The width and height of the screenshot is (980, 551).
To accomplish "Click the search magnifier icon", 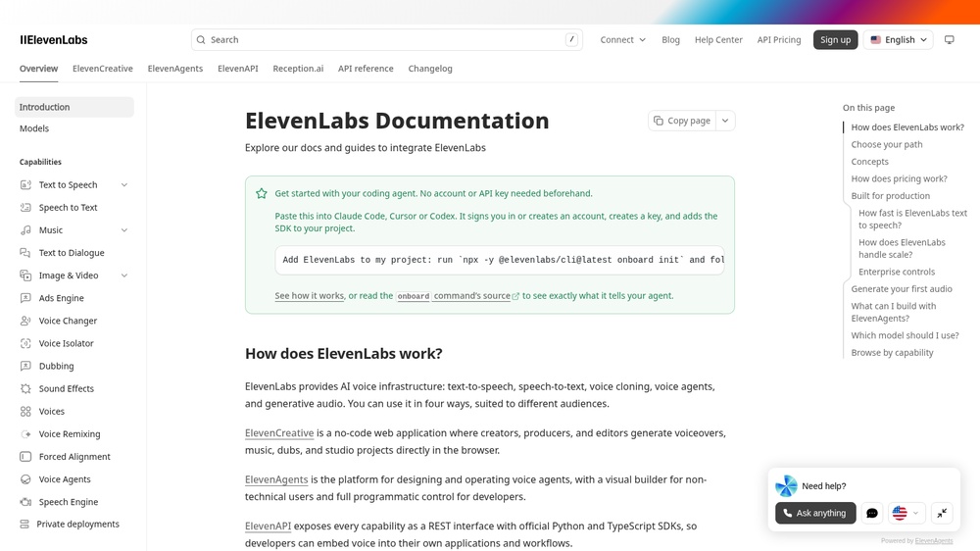I will click(x=201, y=40).
